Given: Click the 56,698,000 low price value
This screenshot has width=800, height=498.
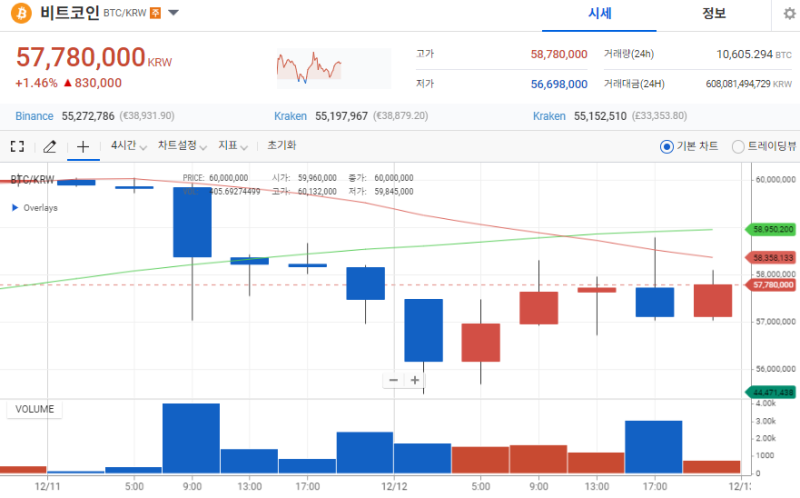Looking at the screenshot, I should tap(559, 84).
